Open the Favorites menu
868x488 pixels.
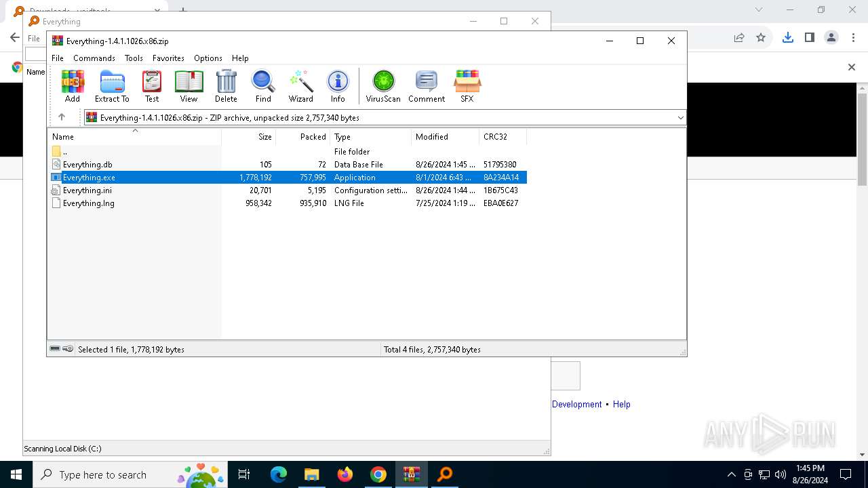[168, 58]
